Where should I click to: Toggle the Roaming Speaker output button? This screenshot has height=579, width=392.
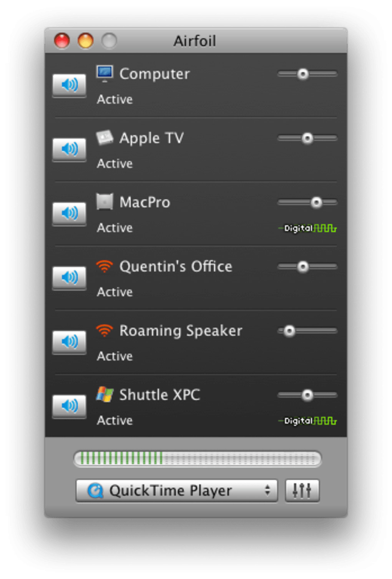tap(70, 342)
